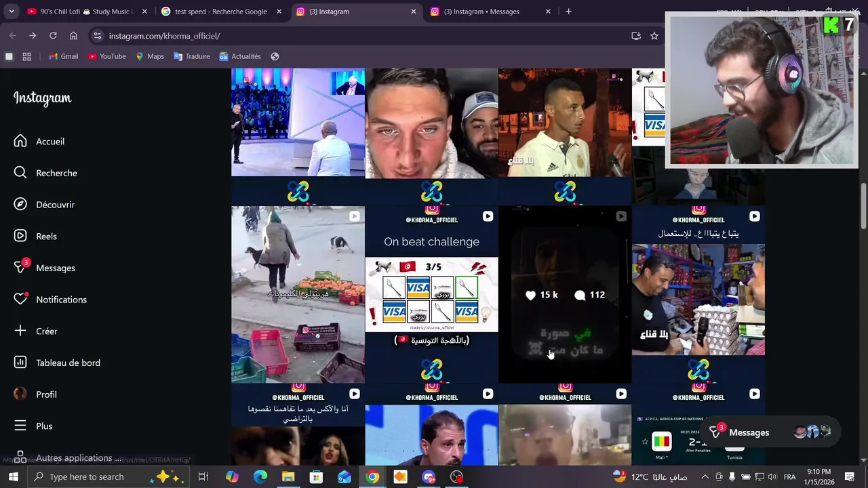The width and height of the screenshot is (868, 488).
Task: Open the taskbar clock showing 9:10 PM
Action: tap(818, 476)
